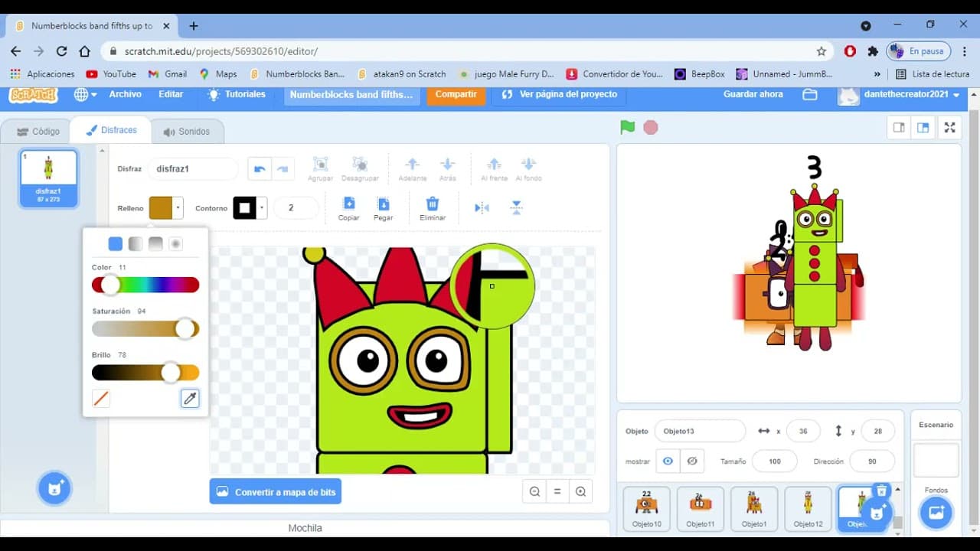Delete the selected sprite with trash icon

[x=881, y=491]
